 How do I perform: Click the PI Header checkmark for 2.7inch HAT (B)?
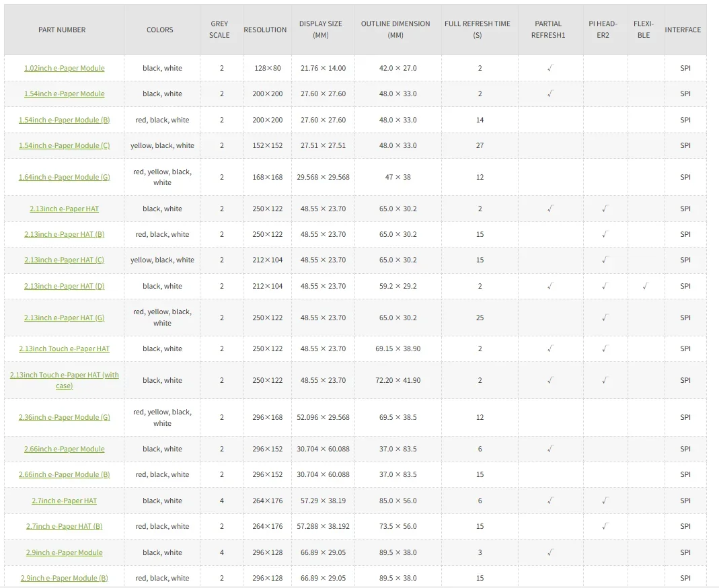[x=604, y=526]
